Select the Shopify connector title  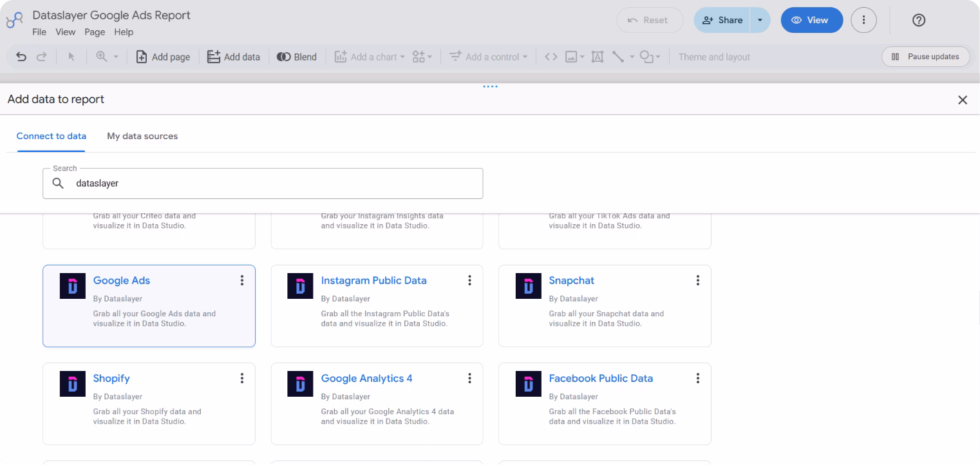pos(111,379)
